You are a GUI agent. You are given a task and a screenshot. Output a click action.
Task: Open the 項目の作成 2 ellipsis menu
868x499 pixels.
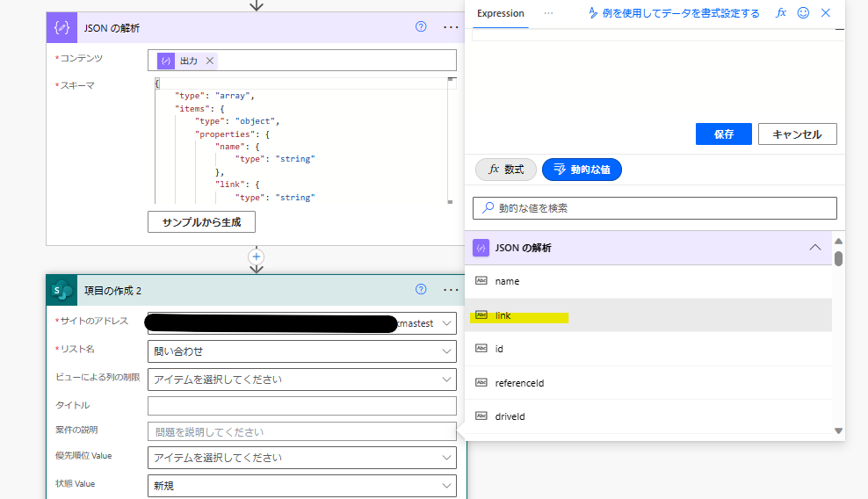click(x=451, y=290)
